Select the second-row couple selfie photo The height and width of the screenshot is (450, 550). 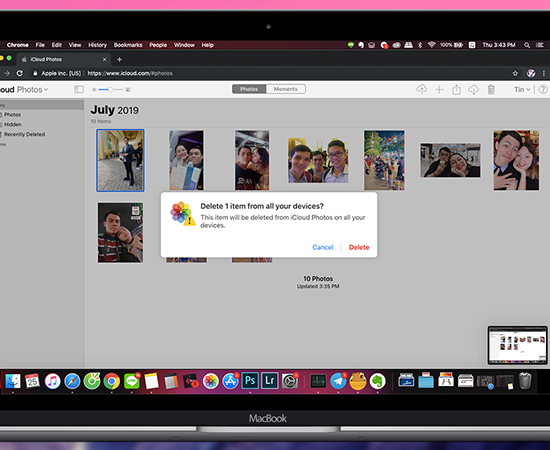point(120,233)
